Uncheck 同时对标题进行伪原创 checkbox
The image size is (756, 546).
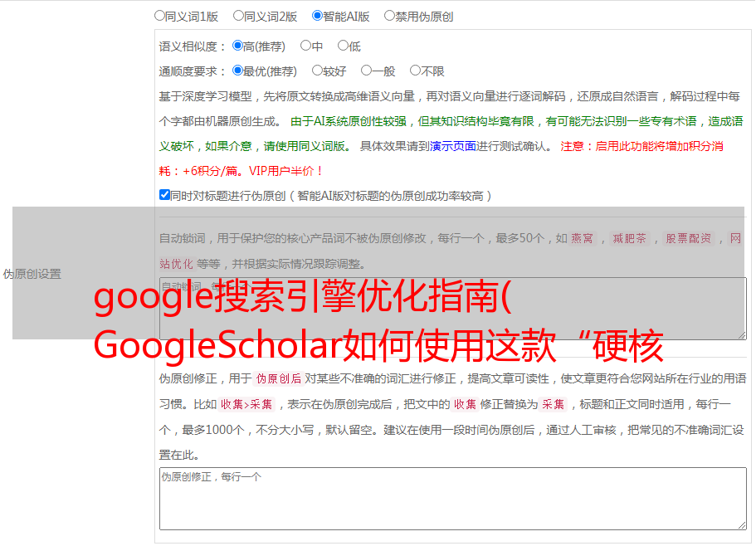164,195
